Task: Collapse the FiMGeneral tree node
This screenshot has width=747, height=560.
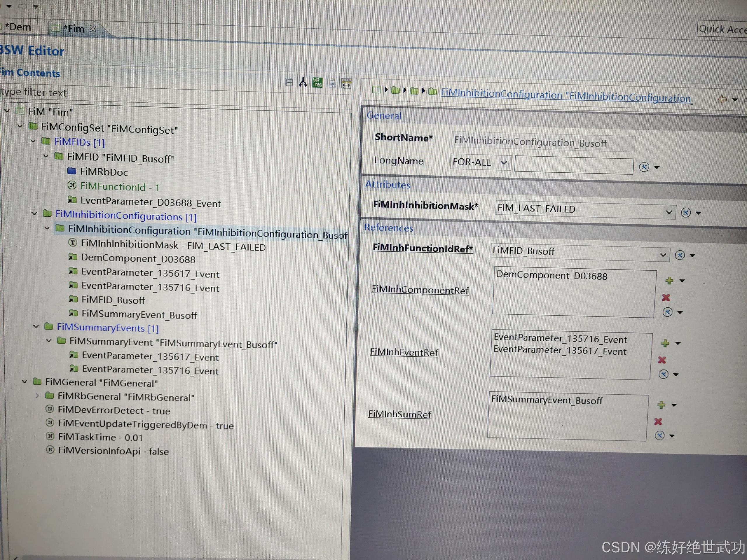Action: (24, 381)
